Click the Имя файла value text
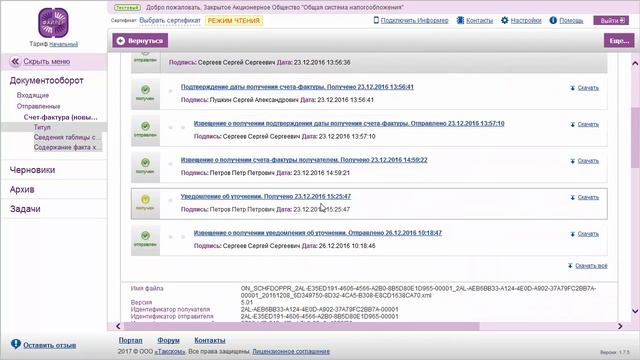Image resolution: width=640 pixels, height=360 pixels. coord(418,292)
